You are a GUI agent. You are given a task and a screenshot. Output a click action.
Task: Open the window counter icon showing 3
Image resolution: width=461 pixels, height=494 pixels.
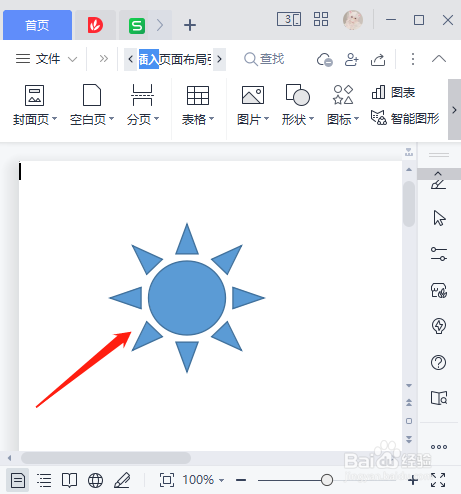tap(289, 19)
